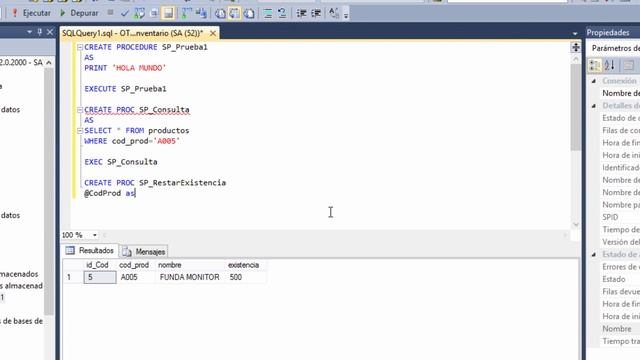640x360 pixels.
Task: Select row header 1 in results grid
Action: point(73,278)
